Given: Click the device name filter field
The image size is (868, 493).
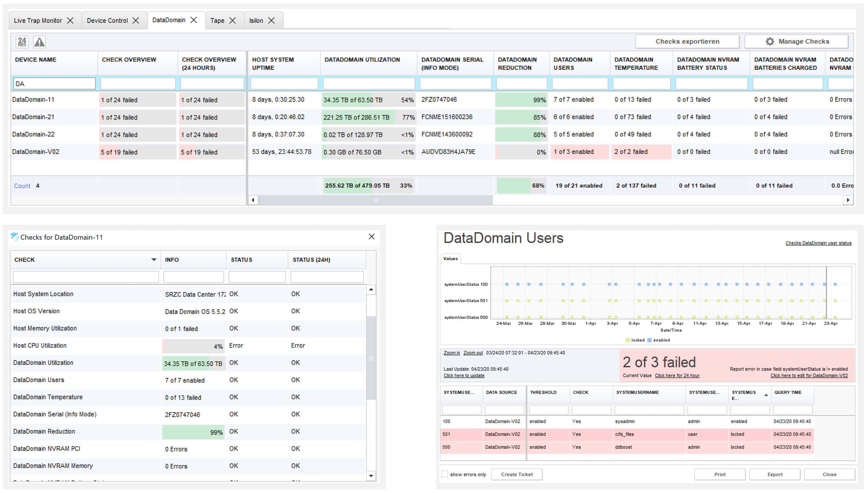Looking at the screenshot, I should 54,83.
